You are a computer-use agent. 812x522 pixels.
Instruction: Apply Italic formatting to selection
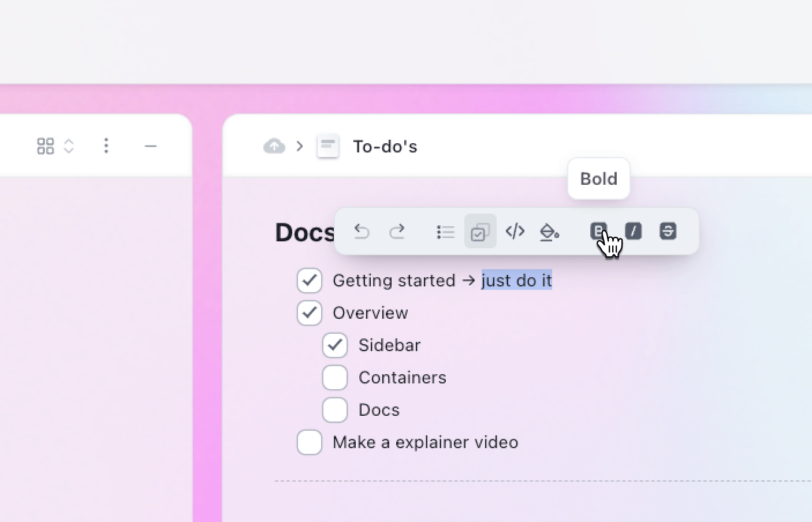click(634, 231)
